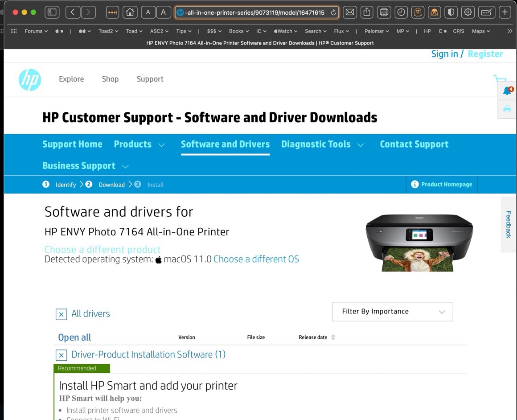Click the HP ENVY printer image
Image resolution: width=517 pixels, height=420 pixels.
tap(419, 243)
